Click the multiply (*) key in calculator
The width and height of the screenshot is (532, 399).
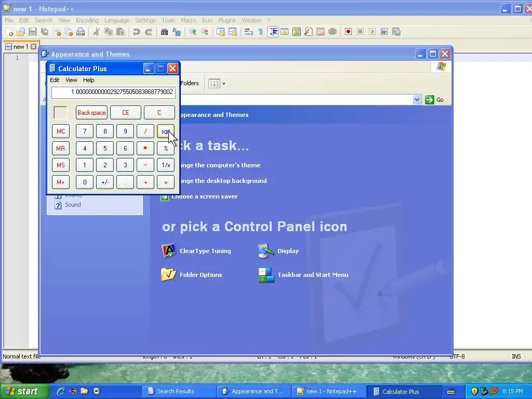(145, 148)
